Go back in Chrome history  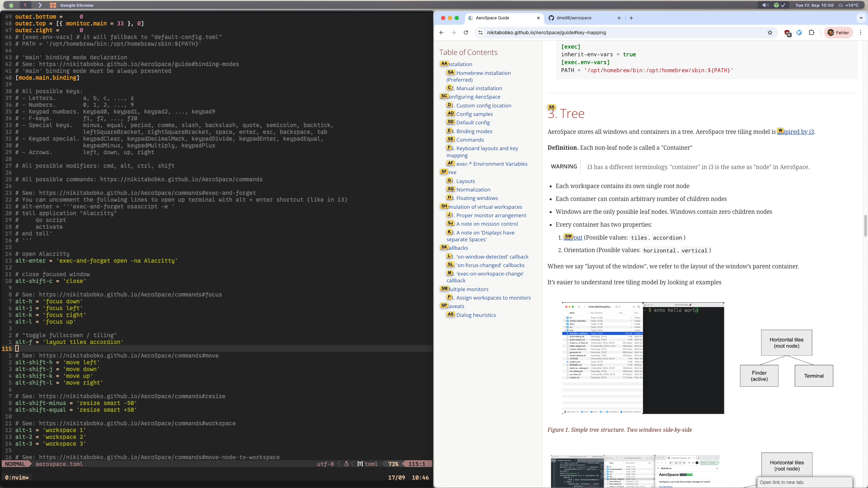pos(441,33)
